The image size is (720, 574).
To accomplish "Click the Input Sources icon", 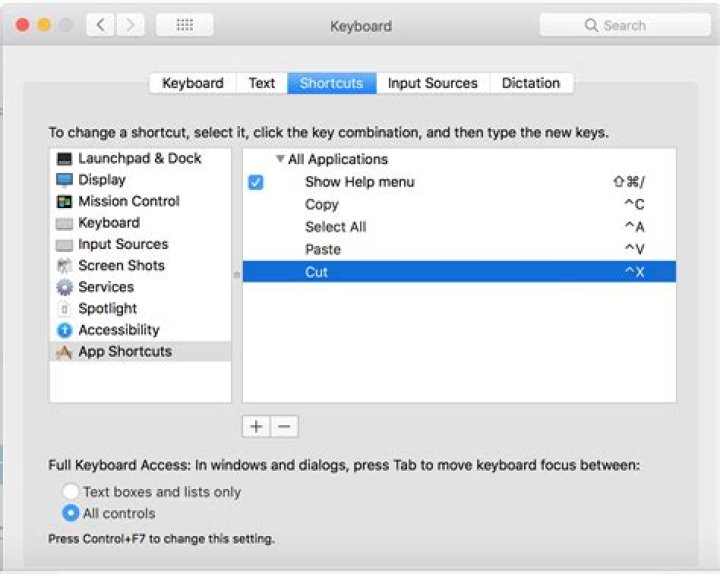I will coord(64,245).
